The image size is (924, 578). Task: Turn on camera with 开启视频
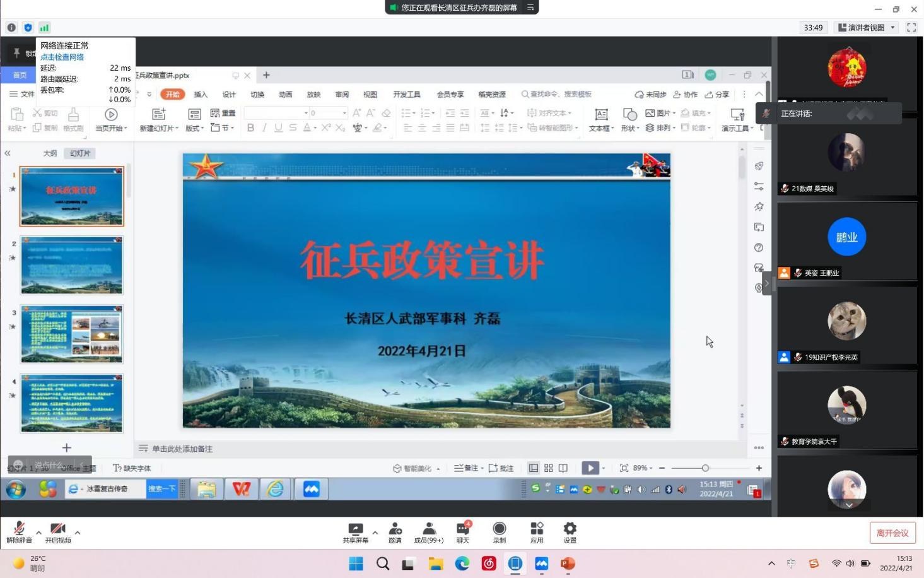tap(58, 532)
